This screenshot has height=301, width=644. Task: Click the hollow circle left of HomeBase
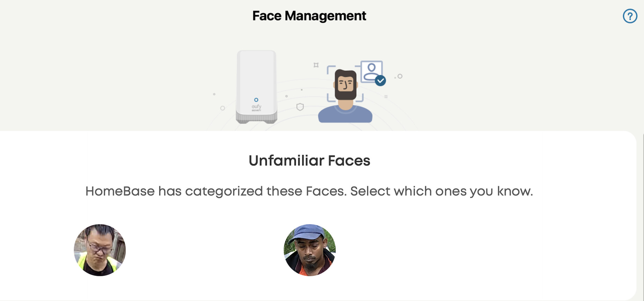222,108
